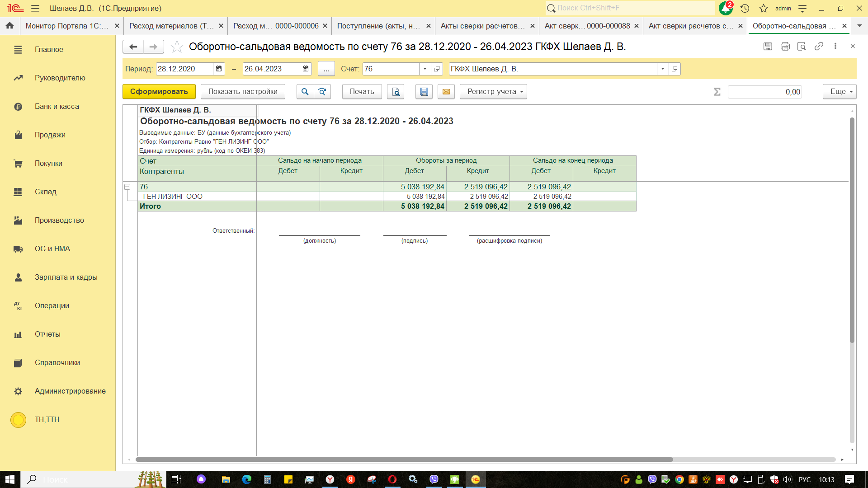Open the organization card icon
This screenshot has width=868, height=488.
pos(675,69)
